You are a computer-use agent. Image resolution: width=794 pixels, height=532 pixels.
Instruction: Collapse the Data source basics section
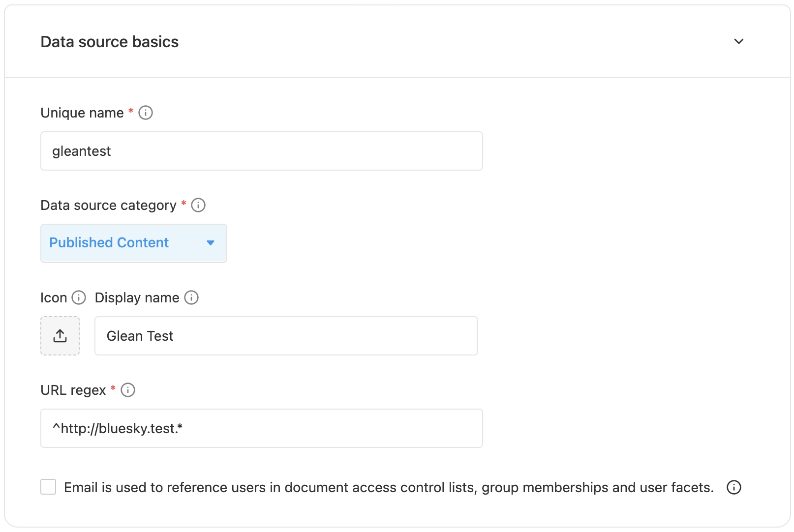(738, 41)
